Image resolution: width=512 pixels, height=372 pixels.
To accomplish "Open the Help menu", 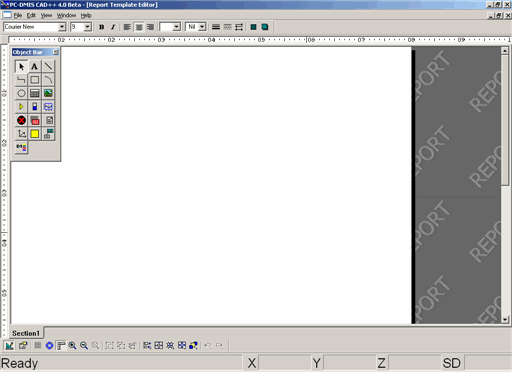I will [86, 15].
